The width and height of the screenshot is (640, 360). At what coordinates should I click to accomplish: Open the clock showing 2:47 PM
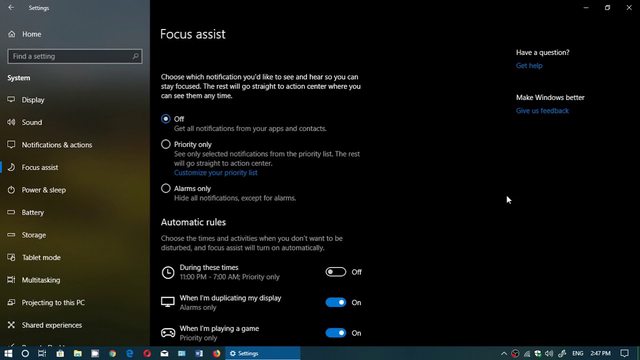point(600,353)
